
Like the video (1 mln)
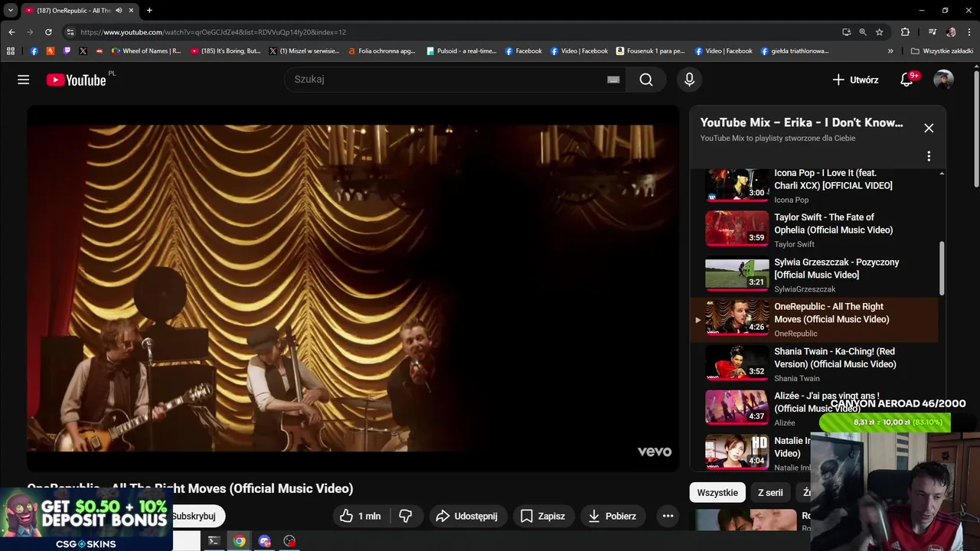coord(360,516)
